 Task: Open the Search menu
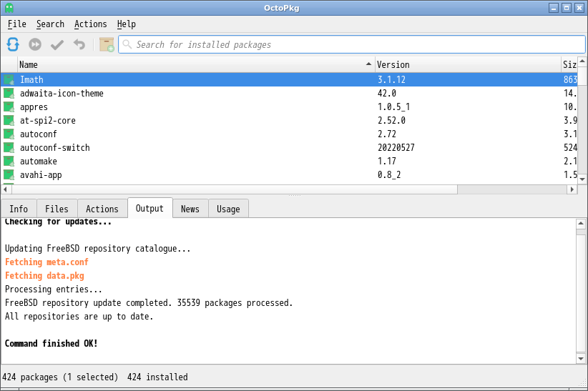50,24
